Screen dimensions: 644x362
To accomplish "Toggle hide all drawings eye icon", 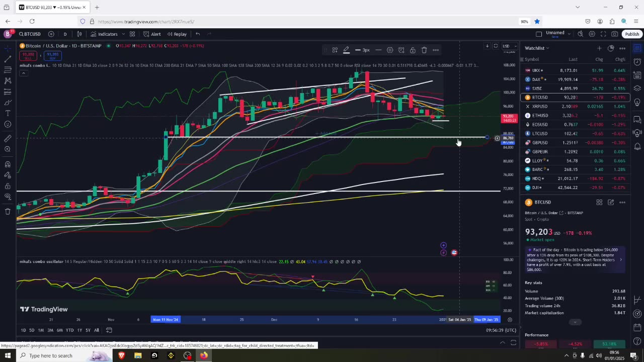I will pos(8,197).
